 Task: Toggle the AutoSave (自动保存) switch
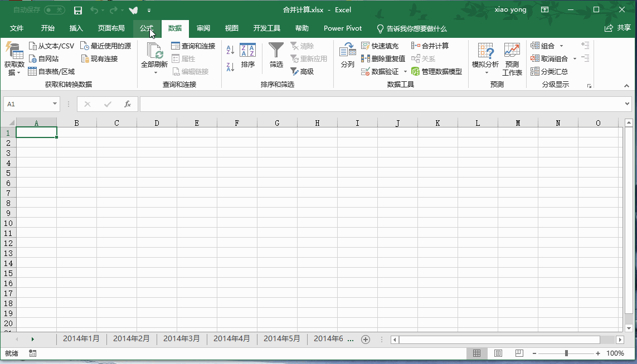point(54,10)
